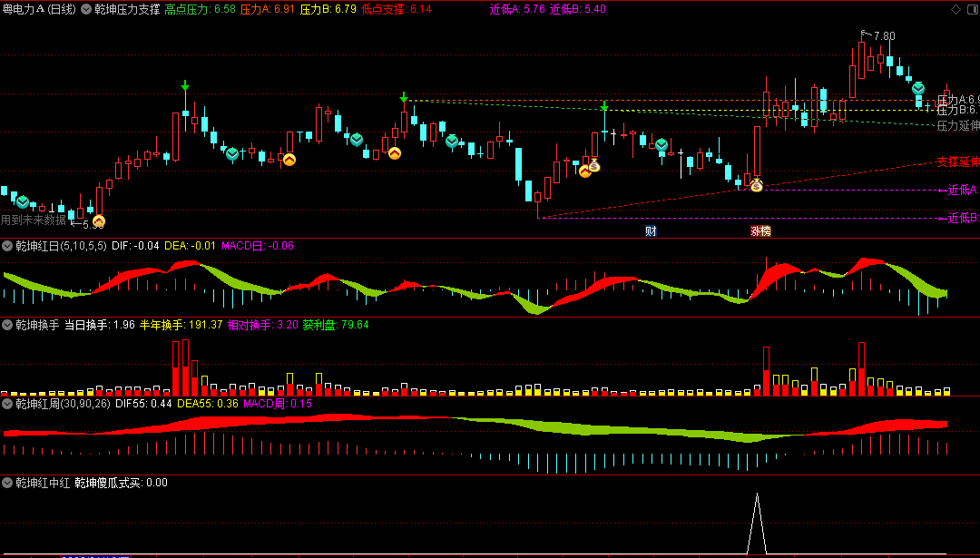Click the diamond icon at top right
Image resolution: width=980 pixels, height=558 pixels.
pos(956,9)
